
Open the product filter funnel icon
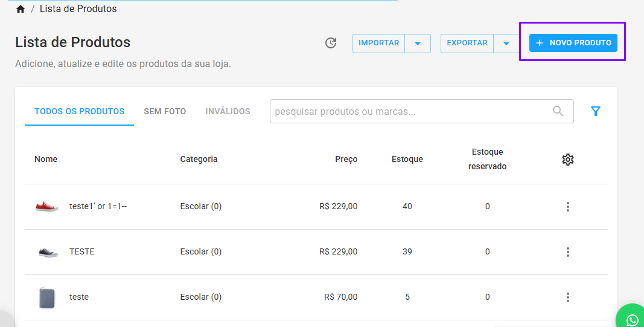596,111
